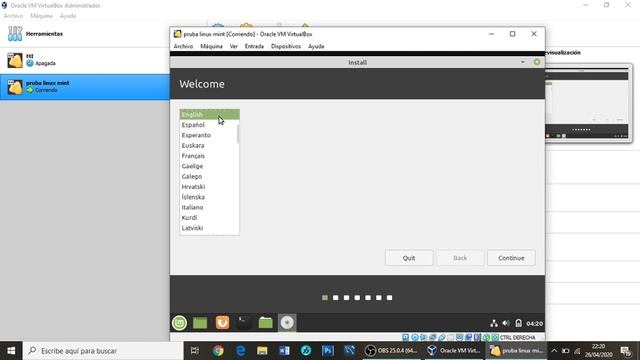Open Herramientas tools icon in VirtualBox Manager
The image size is (640, 360).
pyautogui.click(x=15, y=34)
